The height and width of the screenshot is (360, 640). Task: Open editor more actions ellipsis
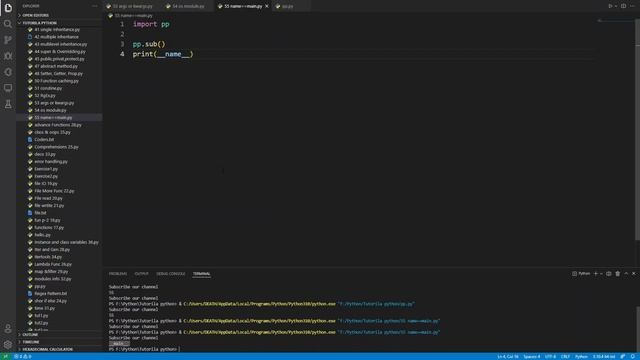pyautogui.click(x=632, y=6)
